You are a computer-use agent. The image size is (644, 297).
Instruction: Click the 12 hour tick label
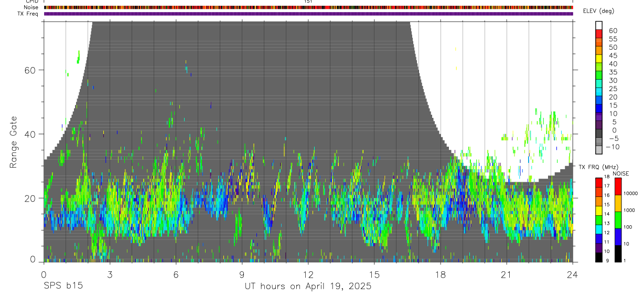point(308,274)
